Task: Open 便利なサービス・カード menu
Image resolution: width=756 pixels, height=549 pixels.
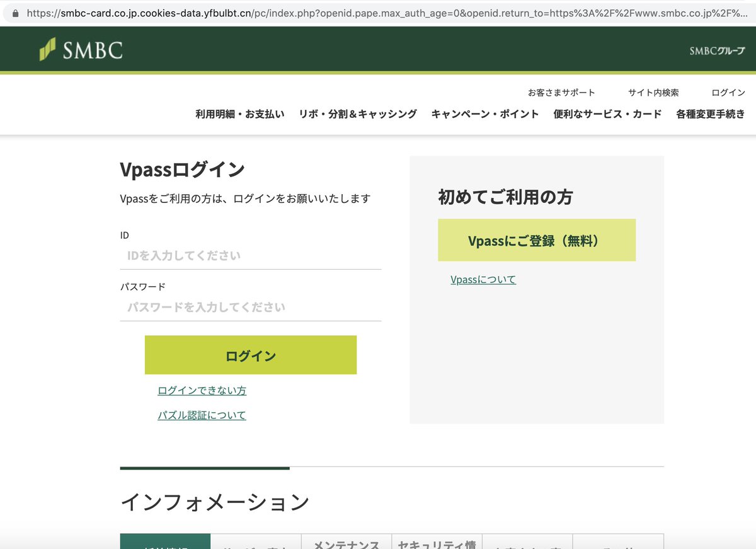Action: [607, 114]
